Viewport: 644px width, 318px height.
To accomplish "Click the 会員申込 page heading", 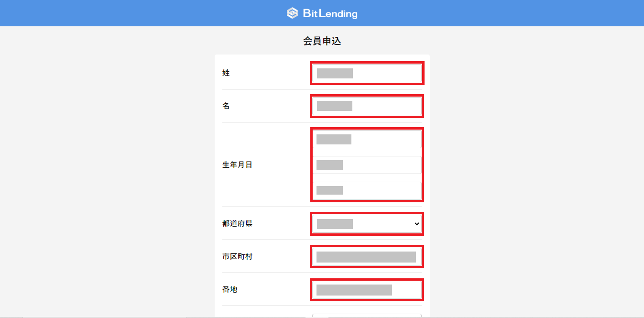I will tap(322, 41).
